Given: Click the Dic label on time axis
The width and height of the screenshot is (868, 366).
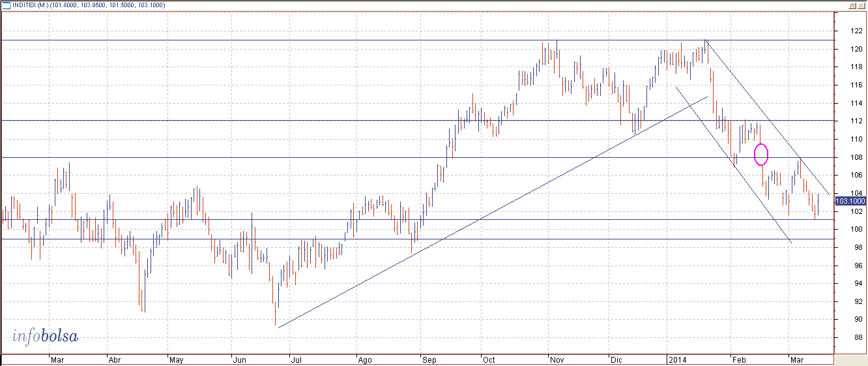Looking at the screenshot, I should pos(616,359).
